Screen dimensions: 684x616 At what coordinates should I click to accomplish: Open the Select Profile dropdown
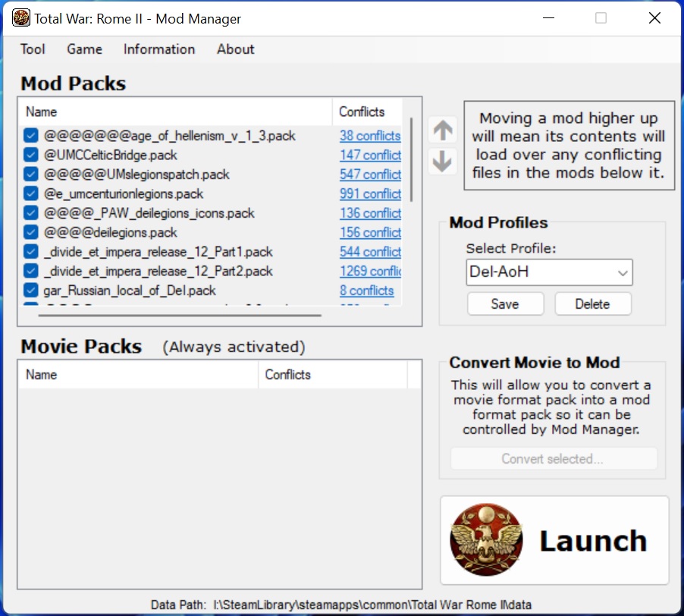click(549, 272)
